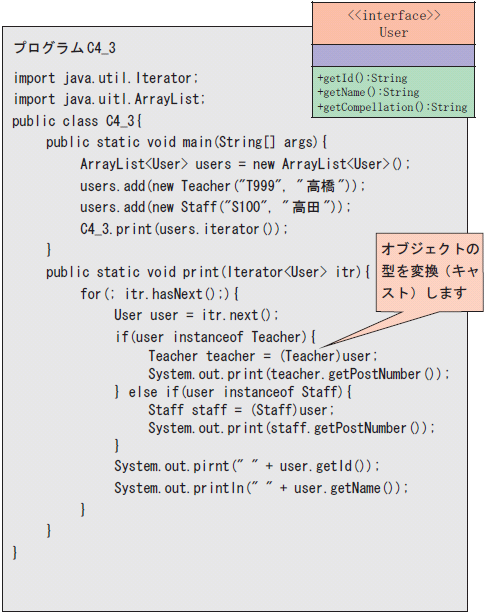Viewport: 486px width, 612px height.
Task: Click the ArrayList<User> users declaration line
Action: (x=245, y=164)
